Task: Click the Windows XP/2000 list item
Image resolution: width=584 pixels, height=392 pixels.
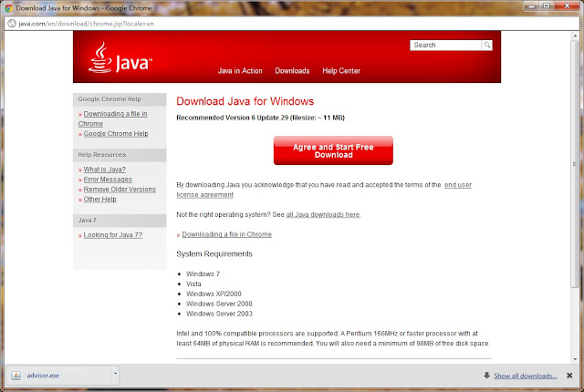Action: 214,294
